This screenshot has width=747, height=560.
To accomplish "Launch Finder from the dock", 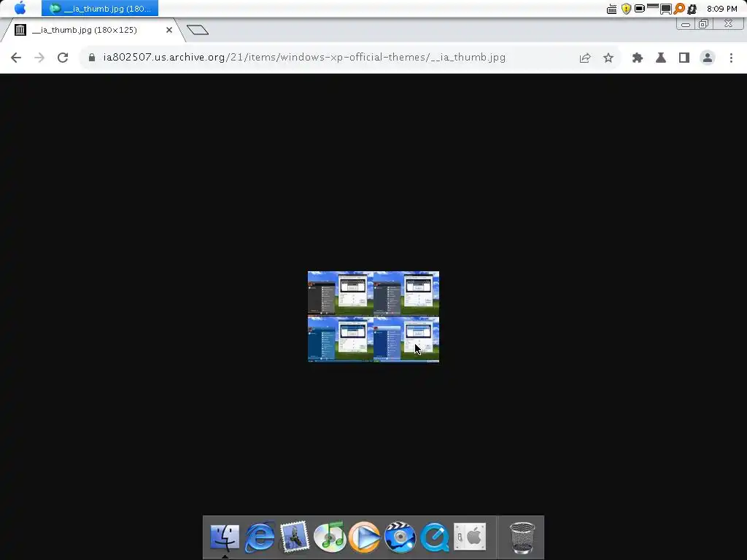I will tap(225, 537).
